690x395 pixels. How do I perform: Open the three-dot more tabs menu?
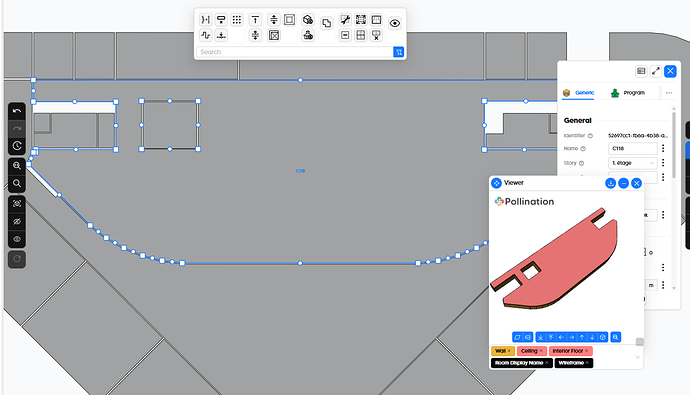click(x=669, y=93)
